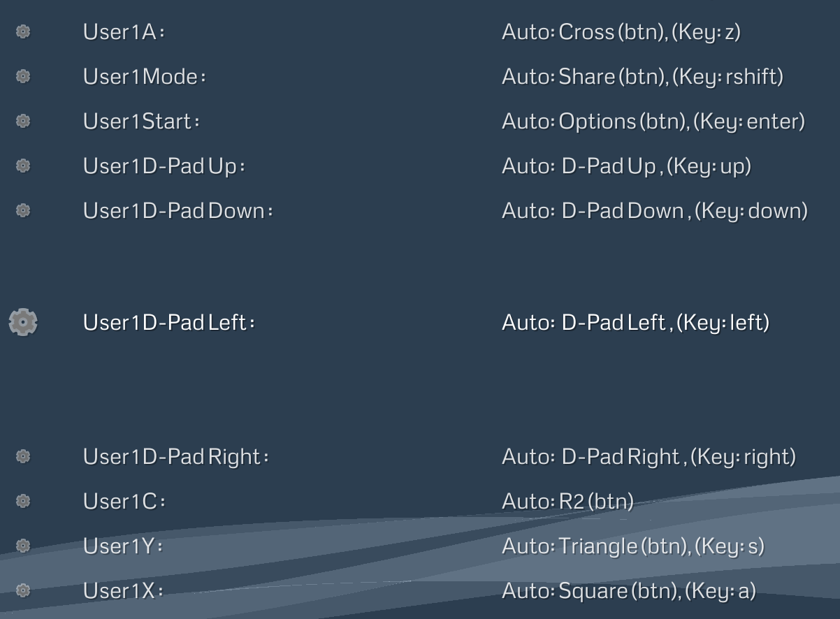Click the gear icon beside User 1 Y
This screenshot has height=619, width=840.
pyautogui.click(x=23, y=546)
